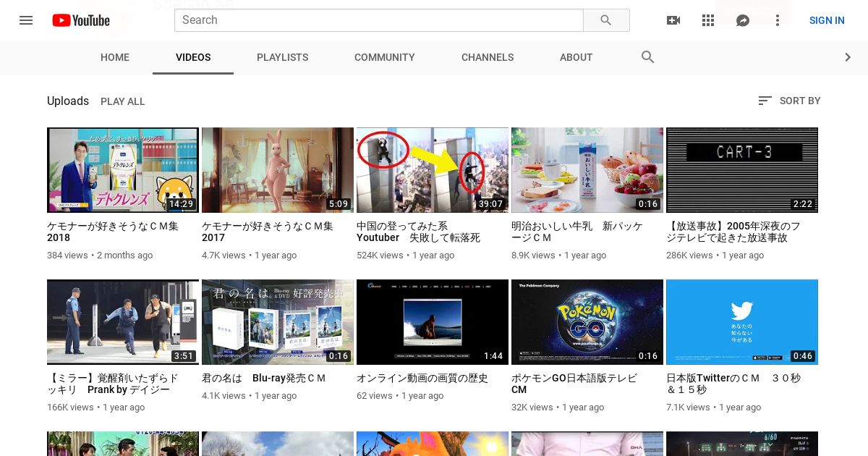Show more channel tabs with right chevron

848,57
